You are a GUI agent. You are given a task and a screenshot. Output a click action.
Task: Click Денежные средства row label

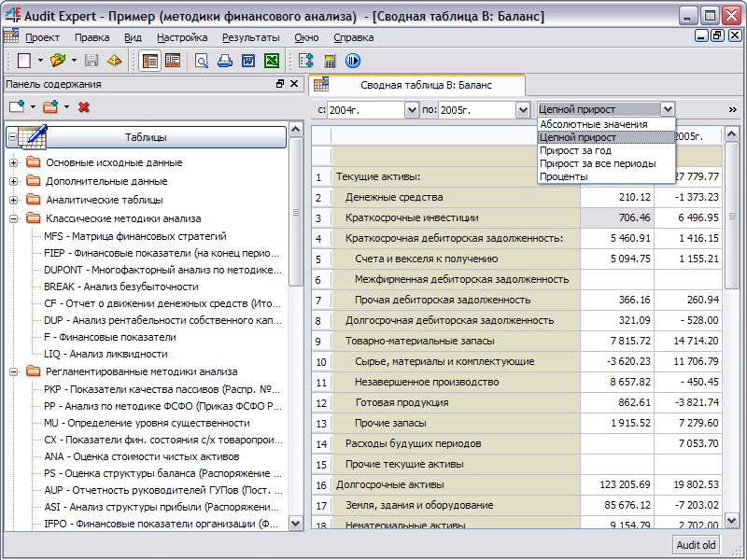coord(394,197)
